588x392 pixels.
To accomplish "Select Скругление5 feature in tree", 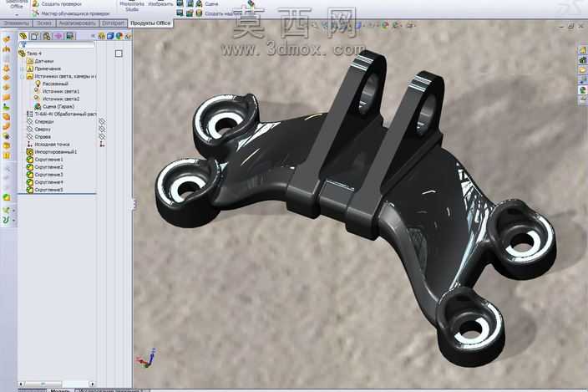I will [x=48, y=190].
